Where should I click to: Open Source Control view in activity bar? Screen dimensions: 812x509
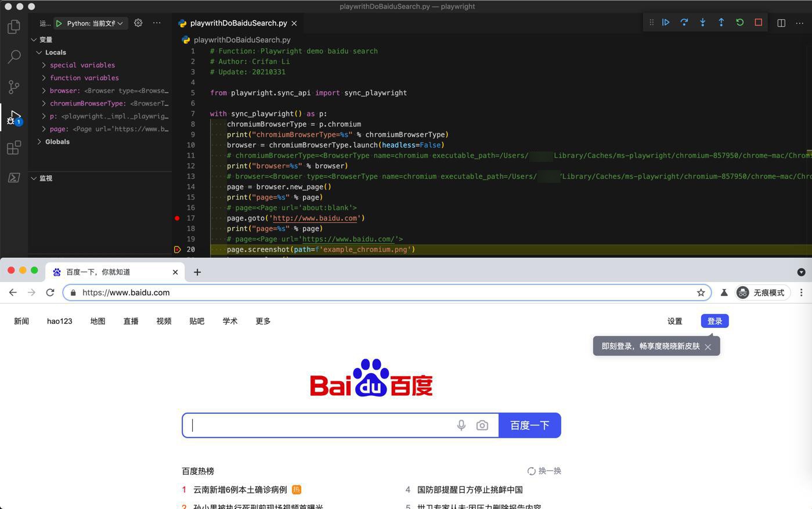tap(14, 87)
